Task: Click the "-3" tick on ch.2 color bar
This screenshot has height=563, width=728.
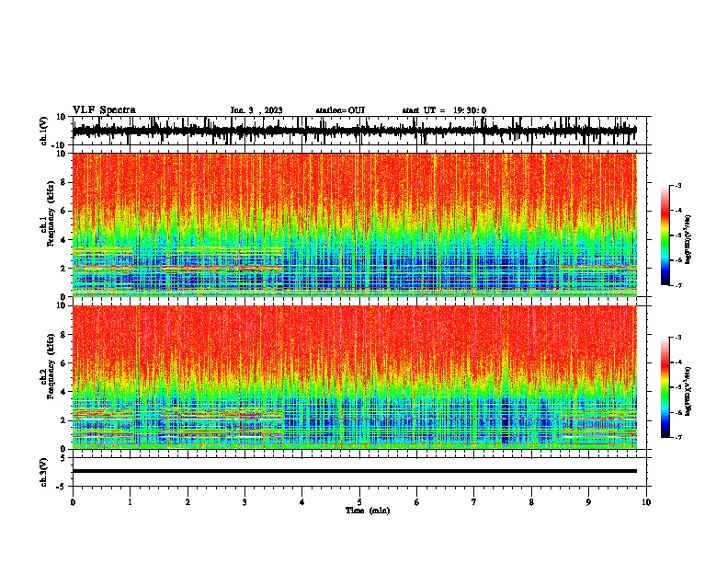Action: (678, 338)
